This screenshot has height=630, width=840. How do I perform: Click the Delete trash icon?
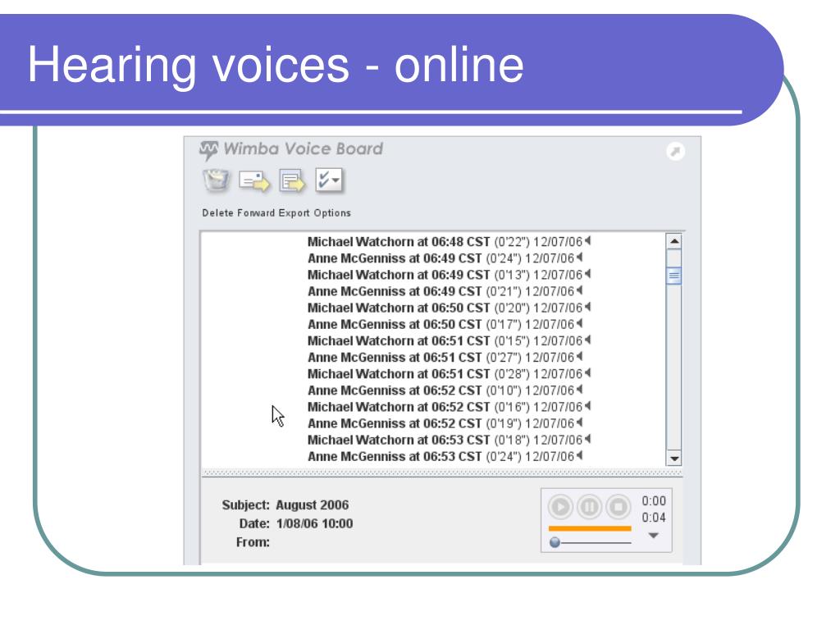pyautogui.click(x=216, y=180)
